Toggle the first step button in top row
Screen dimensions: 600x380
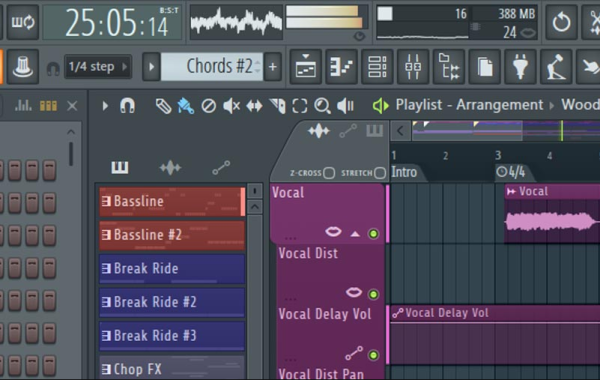(x=15, y=170)
